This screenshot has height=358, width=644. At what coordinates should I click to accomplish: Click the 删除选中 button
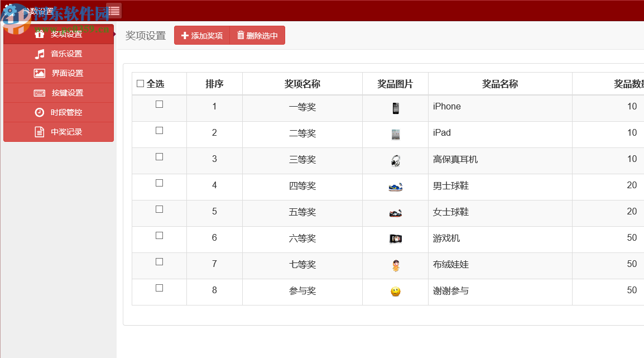pos(257,35)
